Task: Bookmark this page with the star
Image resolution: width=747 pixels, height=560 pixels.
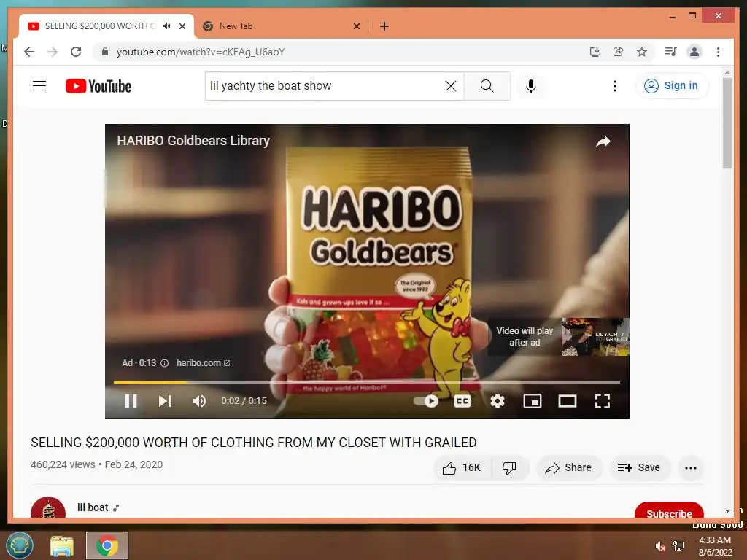Action: (x=642, y=52)
